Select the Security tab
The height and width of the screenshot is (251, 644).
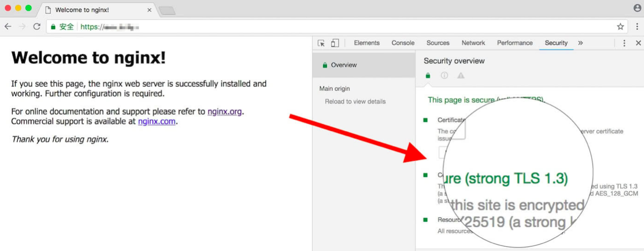[556, 43]
